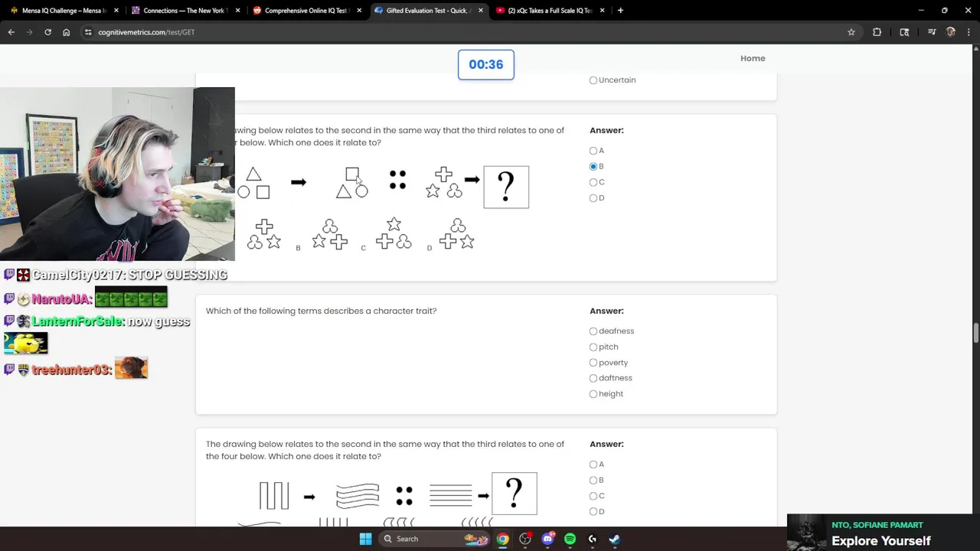
Task: Open Spotify from the taskbar
Action: coord(570,539)
